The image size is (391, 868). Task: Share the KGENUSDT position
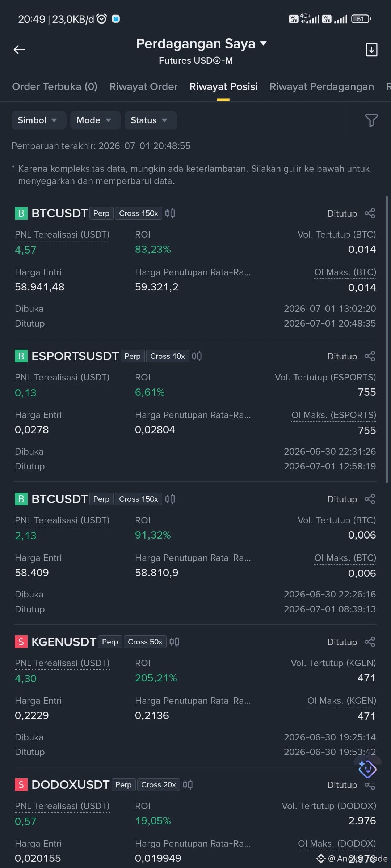pos(370,642)
